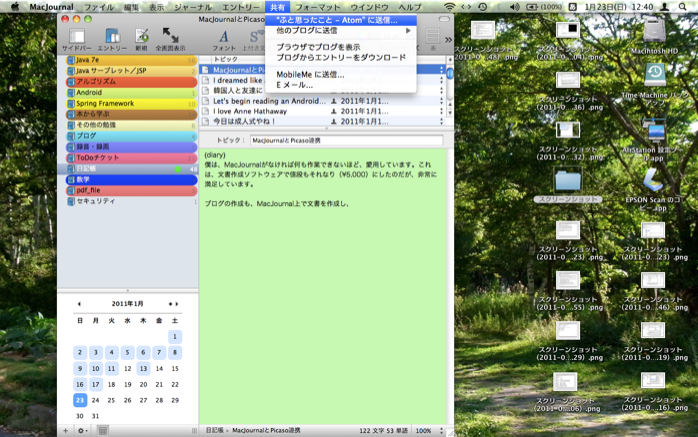Choose MobileMe に送信 menu item

point(341,75)
